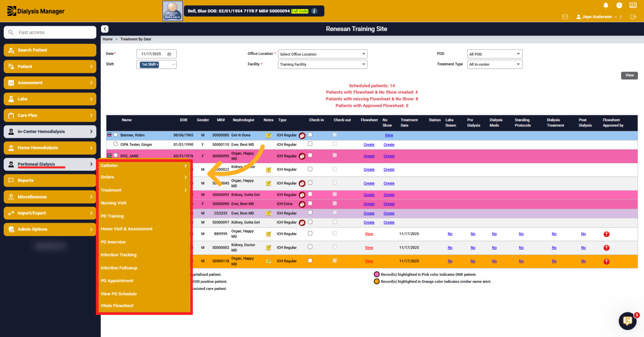The image size is (644, 337).
Task: Select radio button for CIPA Tester, Ginger
Action: (x=116, y=144)
